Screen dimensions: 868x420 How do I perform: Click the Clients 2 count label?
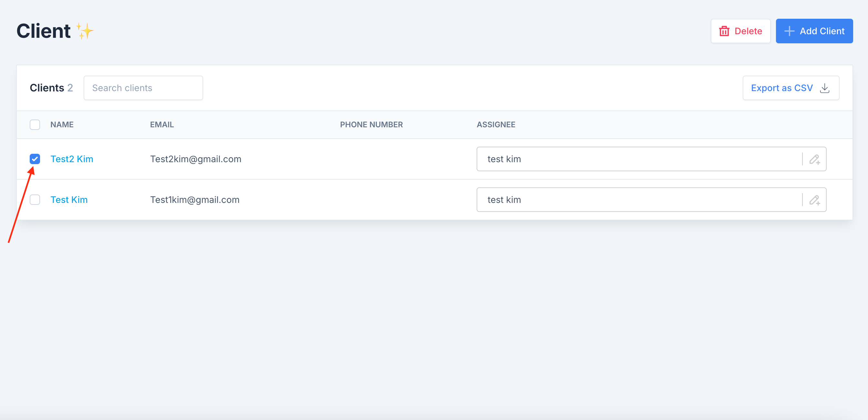coord(51,88)
